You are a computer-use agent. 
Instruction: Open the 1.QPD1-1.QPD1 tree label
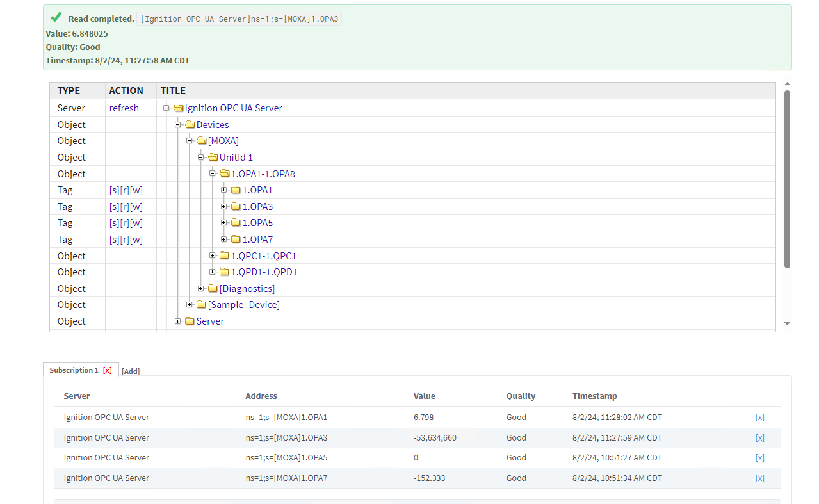(x=264, y=272)
